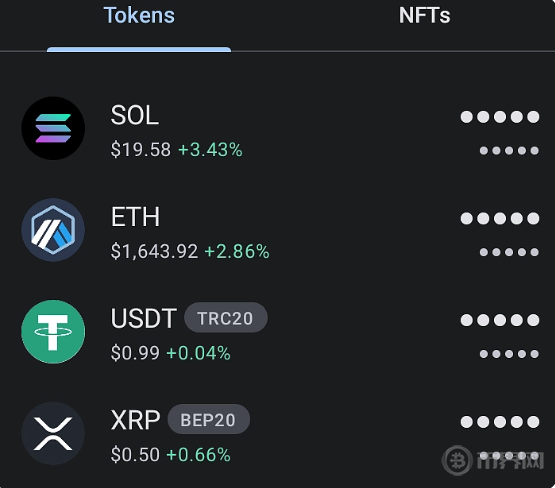The image size is (555, 488).
Task: Open the SOL token name
Action: click(135, 115)
